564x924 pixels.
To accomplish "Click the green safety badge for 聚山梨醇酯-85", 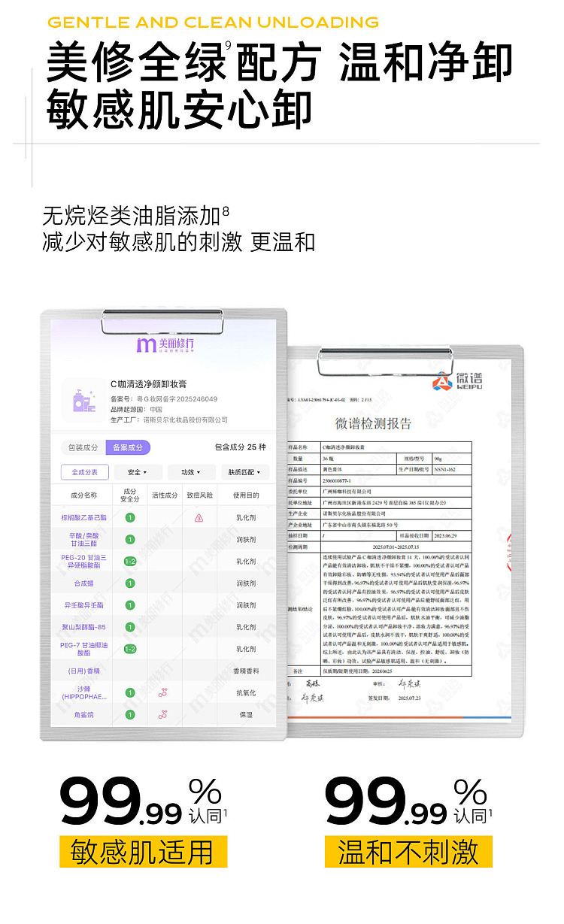I will coord(130,627).
